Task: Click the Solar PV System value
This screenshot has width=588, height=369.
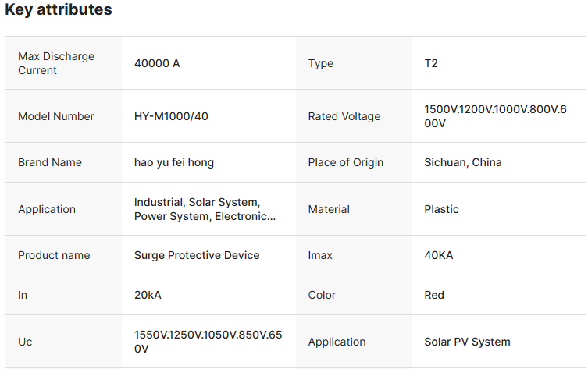Action: 467,342
